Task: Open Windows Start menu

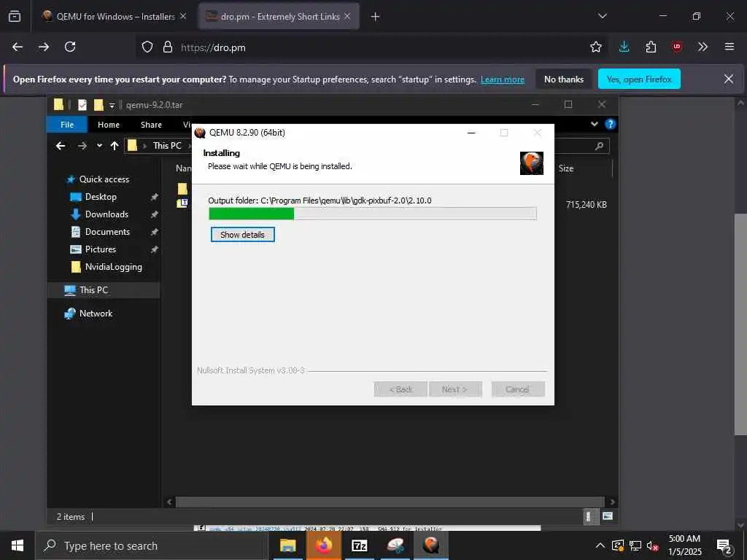Action: (18, 545)
